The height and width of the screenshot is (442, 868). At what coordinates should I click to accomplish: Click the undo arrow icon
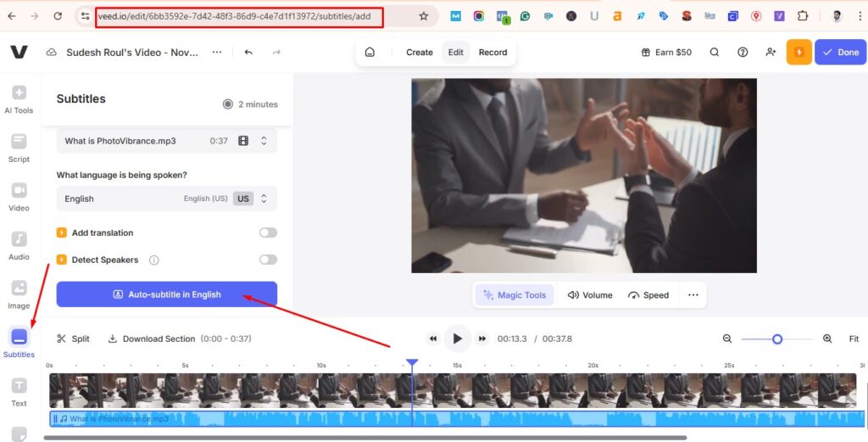tap(248, 52)
